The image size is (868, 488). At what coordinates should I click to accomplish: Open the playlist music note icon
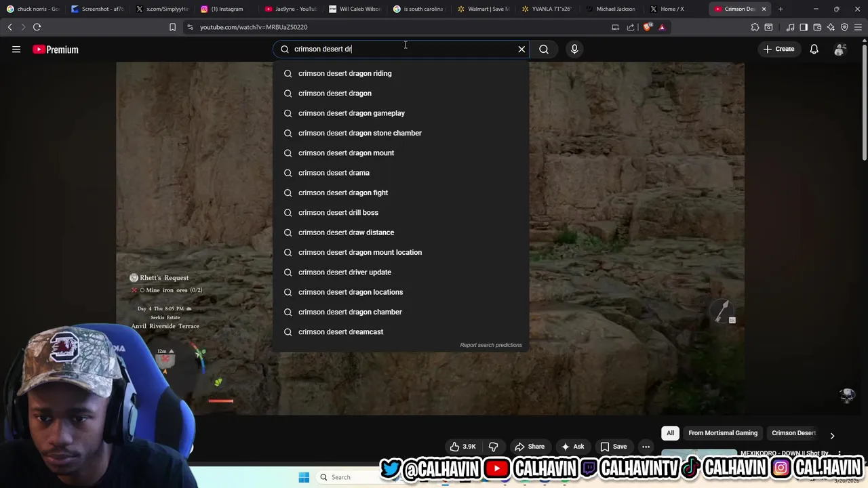pyautogui.click(x=790, y=27)
